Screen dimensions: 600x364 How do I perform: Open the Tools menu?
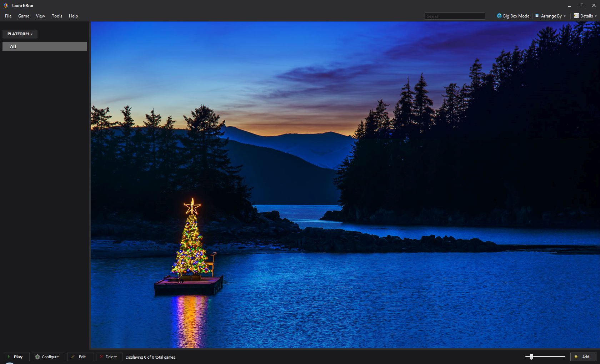[57, 16]
